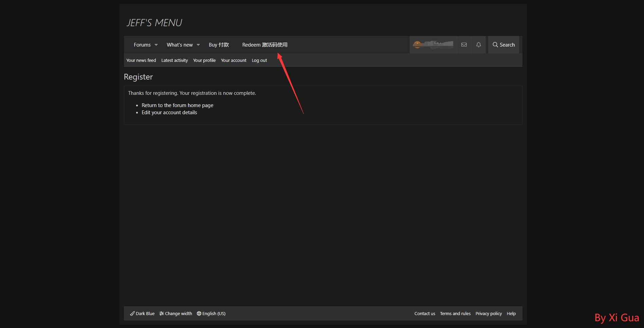Open the inbox envelope icon

464,45
